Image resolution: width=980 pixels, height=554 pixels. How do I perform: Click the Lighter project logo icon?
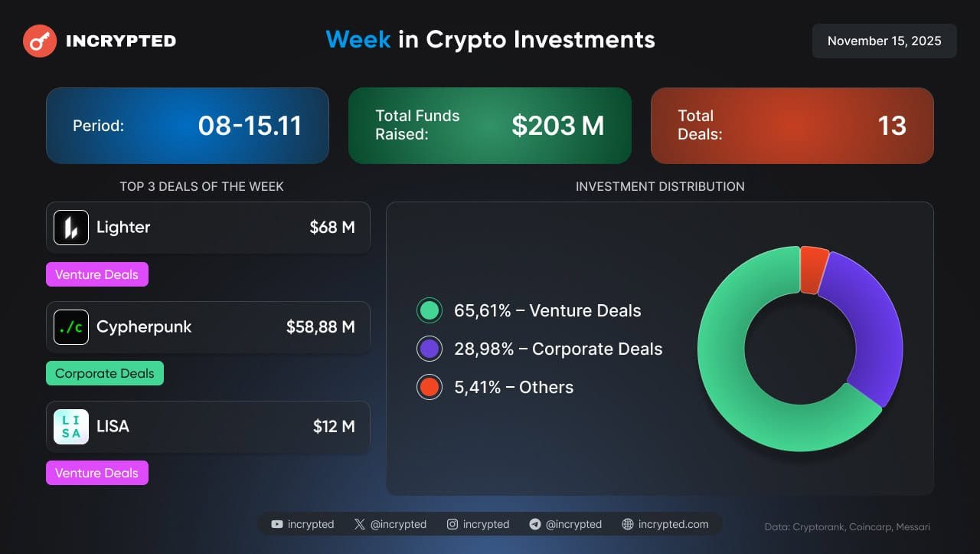pyautogui.click(x=71, y=228)
